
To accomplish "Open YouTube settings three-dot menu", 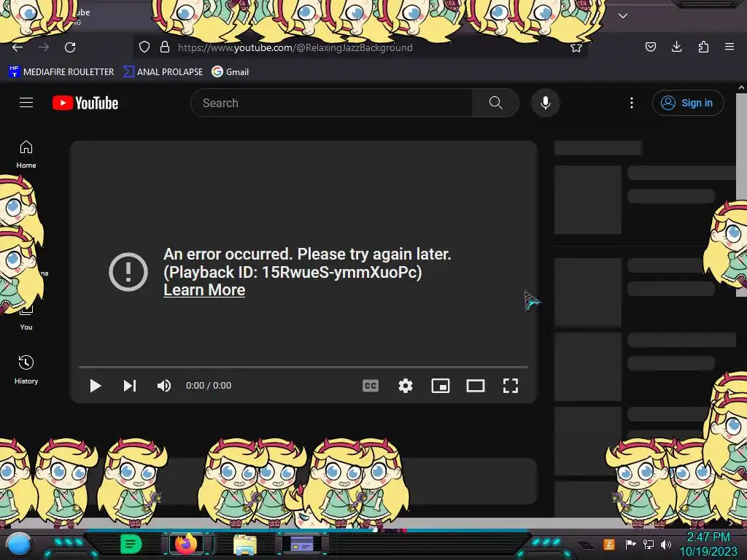I will (632, 103).
